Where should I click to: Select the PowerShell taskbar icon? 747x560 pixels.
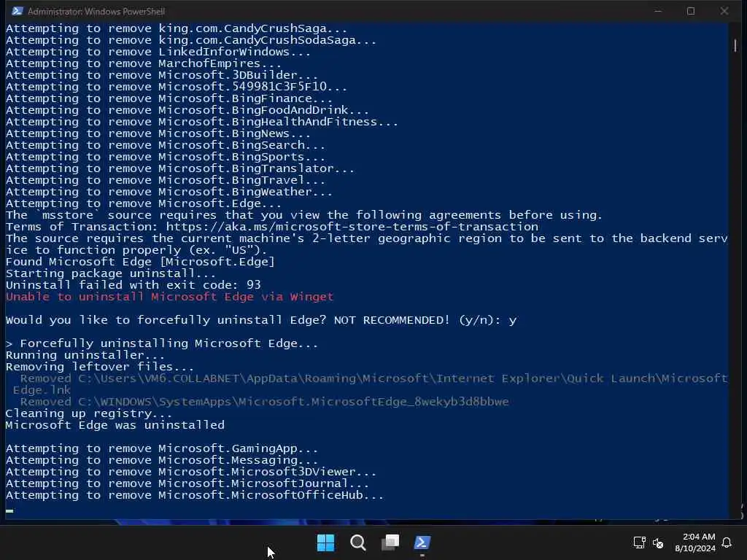click(422, 542)
